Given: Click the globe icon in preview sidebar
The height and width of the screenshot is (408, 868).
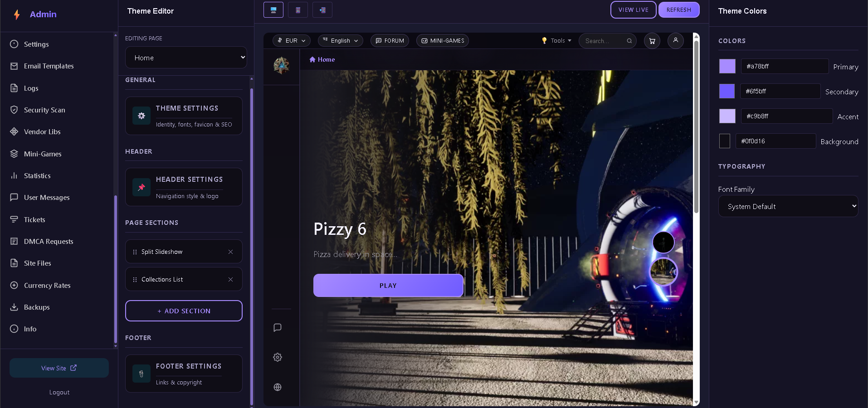Looking at the screenshot, I should pos(278,387).
